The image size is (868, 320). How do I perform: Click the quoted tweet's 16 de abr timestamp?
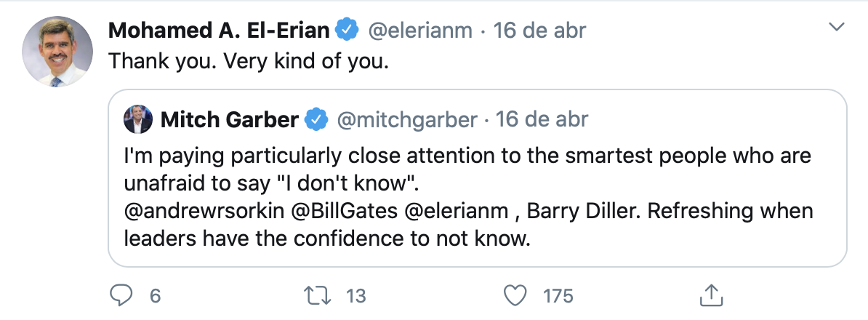pos(542,119)
